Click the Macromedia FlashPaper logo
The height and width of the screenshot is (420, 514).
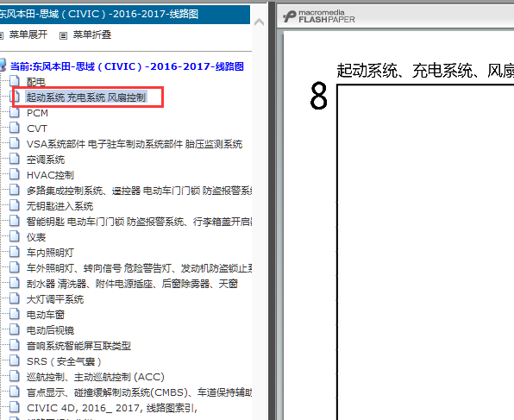(x=318, y=16)
